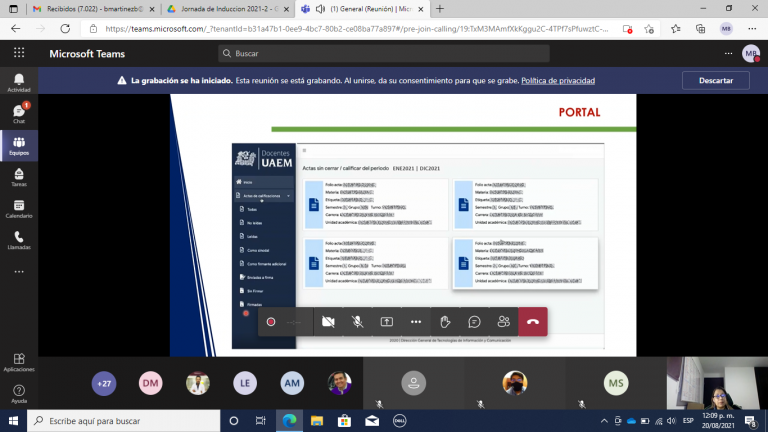Click the Buscar search field in Teams
768x432 pixels.
384,53
